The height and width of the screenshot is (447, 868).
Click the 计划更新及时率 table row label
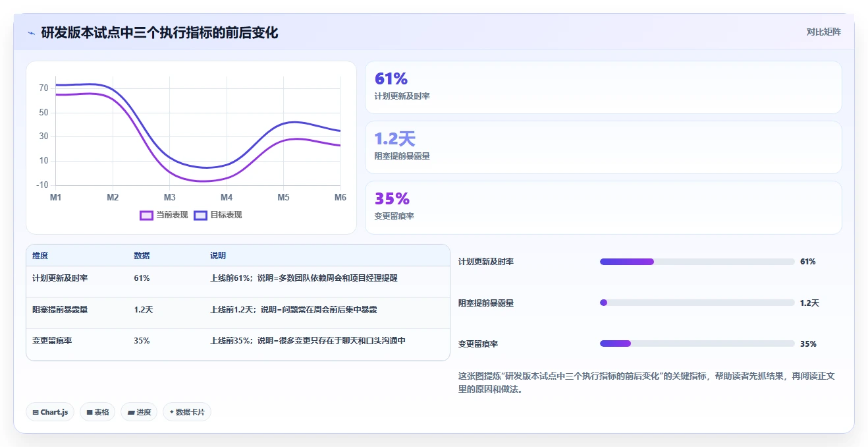(x=60, y=278)
